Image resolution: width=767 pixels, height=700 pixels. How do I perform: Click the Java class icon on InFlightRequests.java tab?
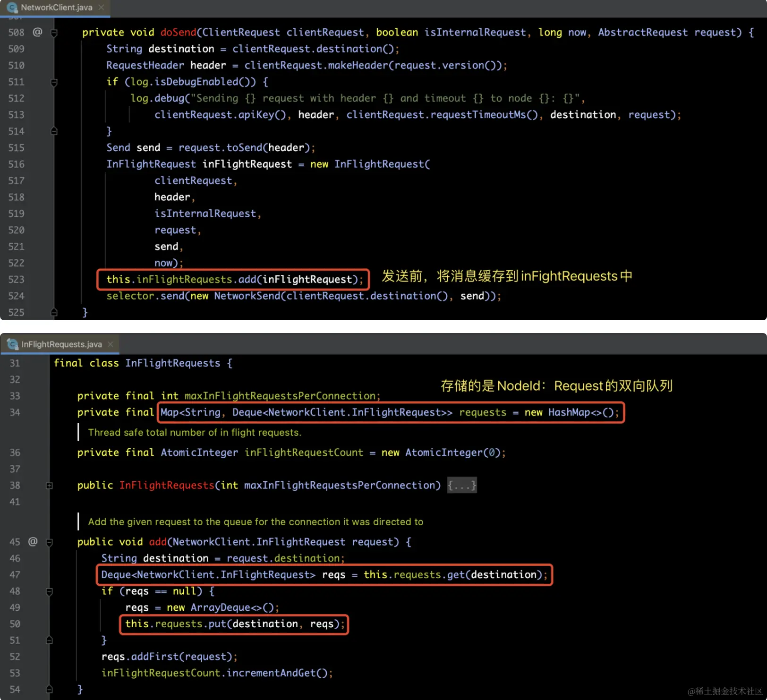13,344
